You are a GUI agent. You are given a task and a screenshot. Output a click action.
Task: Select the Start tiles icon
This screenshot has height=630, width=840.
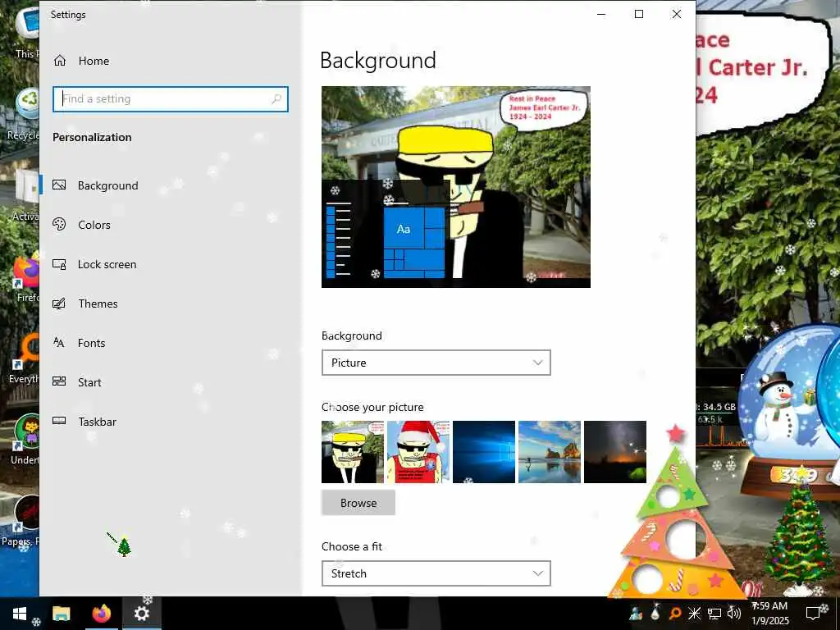[59, 381]
